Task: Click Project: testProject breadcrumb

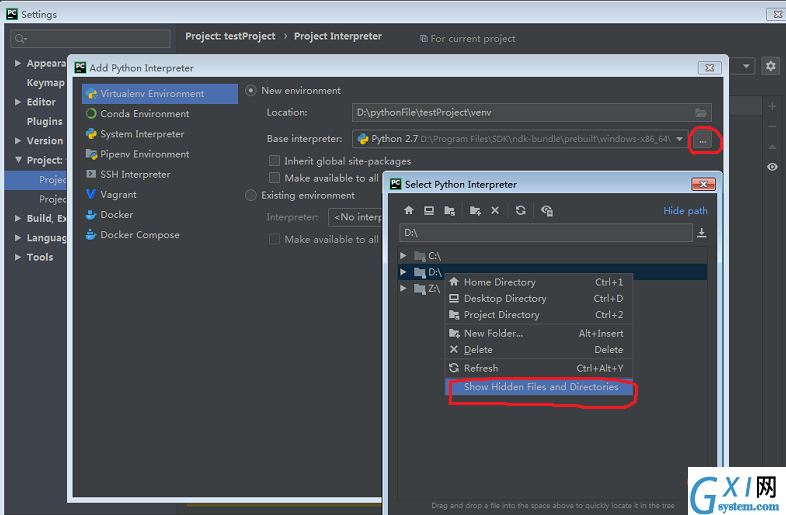Action: coord(230,36)
